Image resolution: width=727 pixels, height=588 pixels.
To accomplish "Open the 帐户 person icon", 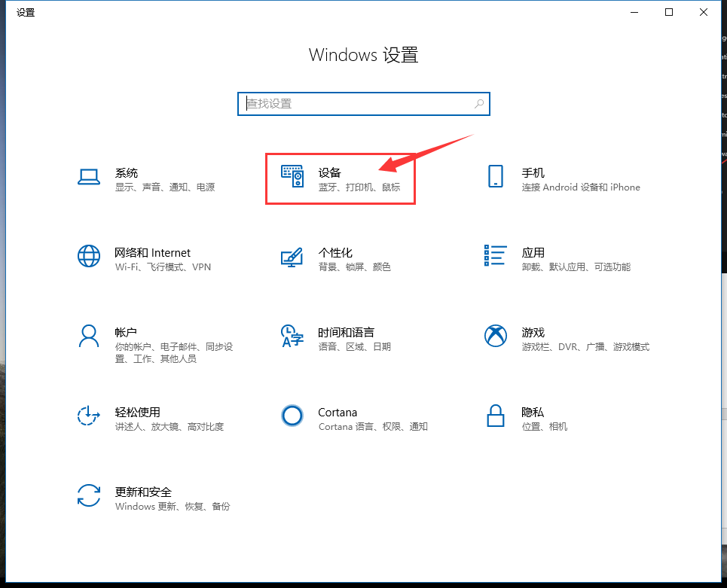I will pyautogui.click(x=89, y=336).
